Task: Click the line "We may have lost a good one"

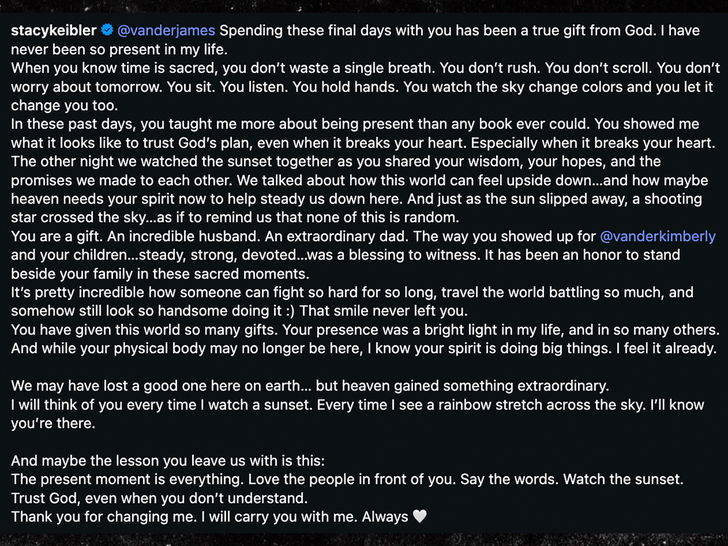Action: pyautogui.click(x=300, y=385)
